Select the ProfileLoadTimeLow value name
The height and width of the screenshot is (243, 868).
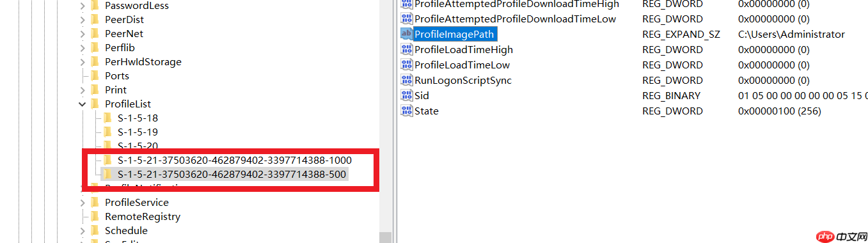462,65
